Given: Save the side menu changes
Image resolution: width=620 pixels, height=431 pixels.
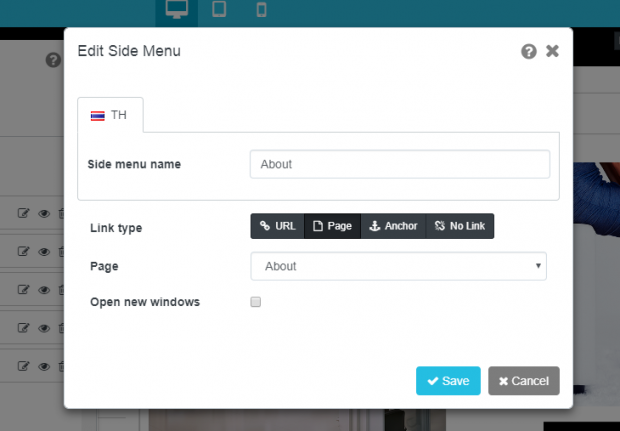Looking at the screenshot, I should [x=448, y=381].
